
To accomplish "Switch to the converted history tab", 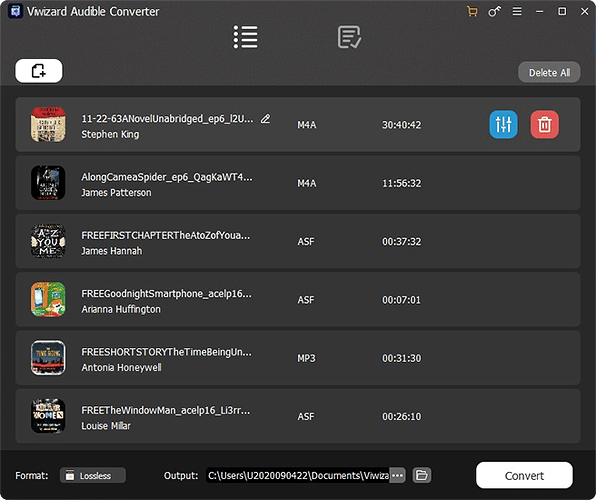I will [349, 37].
